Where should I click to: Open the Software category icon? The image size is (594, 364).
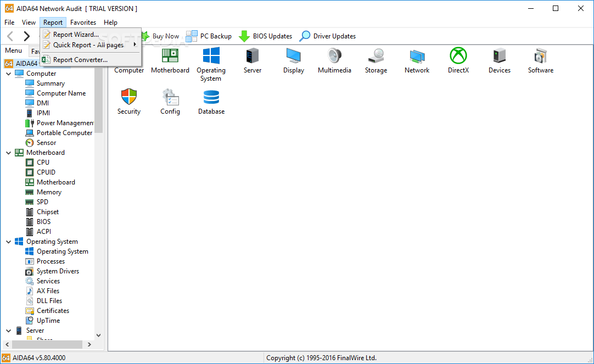coord(541,60)
